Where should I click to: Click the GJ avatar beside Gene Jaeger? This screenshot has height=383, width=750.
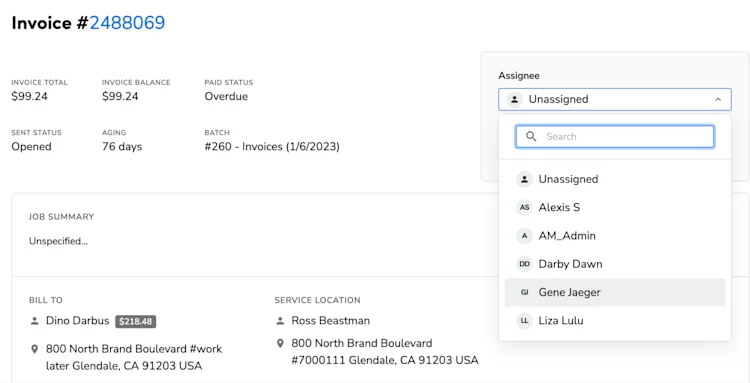pos(524,292)
